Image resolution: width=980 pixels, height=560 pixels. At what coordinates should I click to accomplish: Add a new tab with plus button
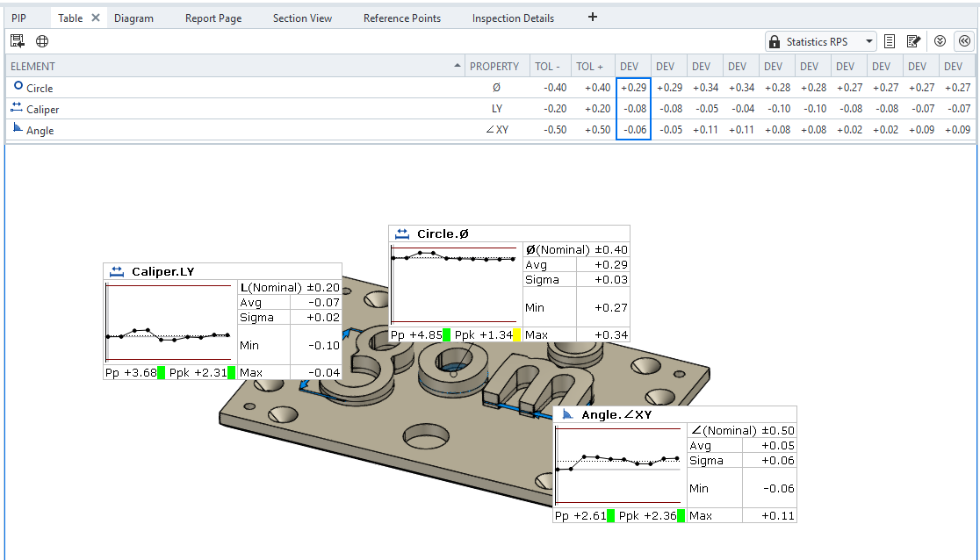(592, 17)
